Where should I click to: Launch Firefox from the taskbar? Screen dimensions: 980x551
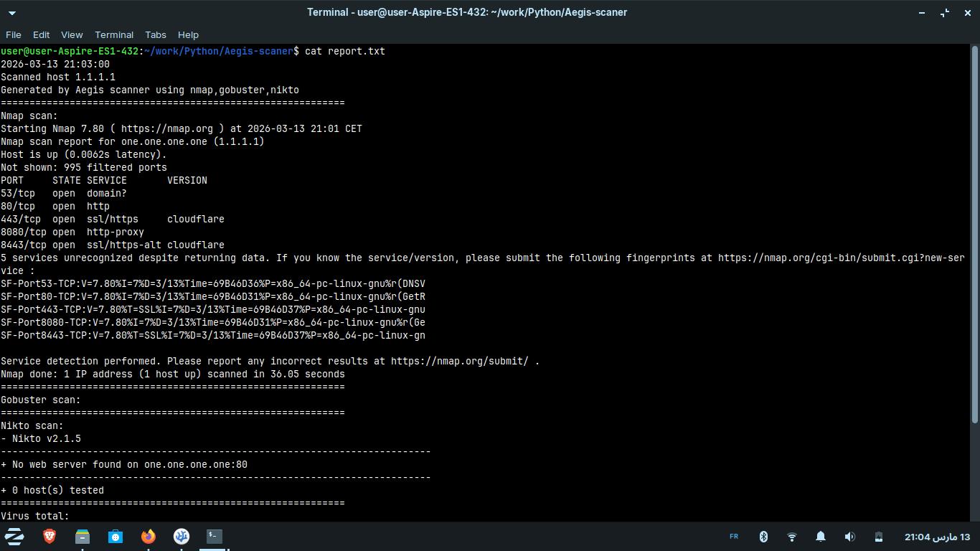149,536
